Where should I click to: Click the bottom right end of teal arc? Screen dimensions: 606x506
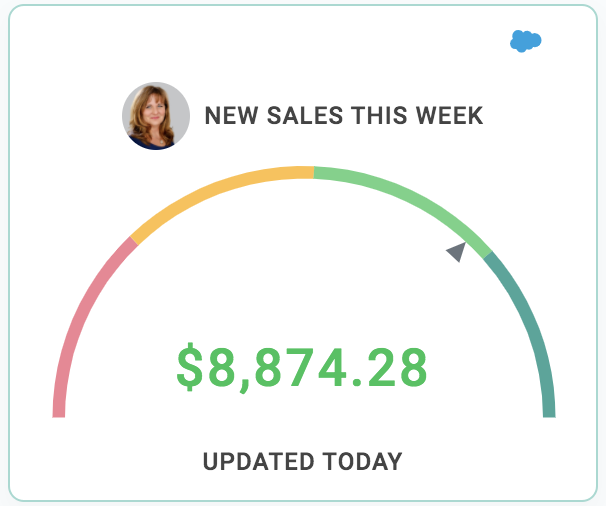(549, 414)
